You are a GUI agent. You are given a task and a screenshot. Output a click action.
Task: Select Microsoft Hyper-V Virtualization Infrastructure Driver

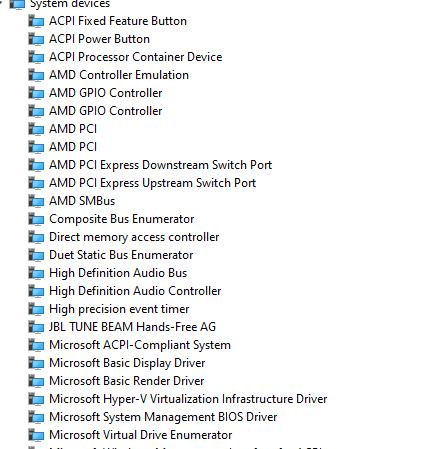(188, 399)
